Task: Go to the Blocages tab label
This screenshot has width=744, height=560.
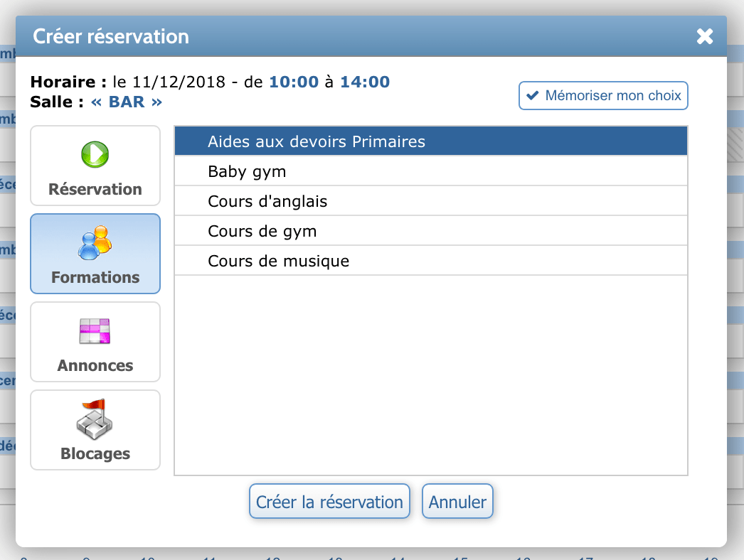Action: point(95,453)
